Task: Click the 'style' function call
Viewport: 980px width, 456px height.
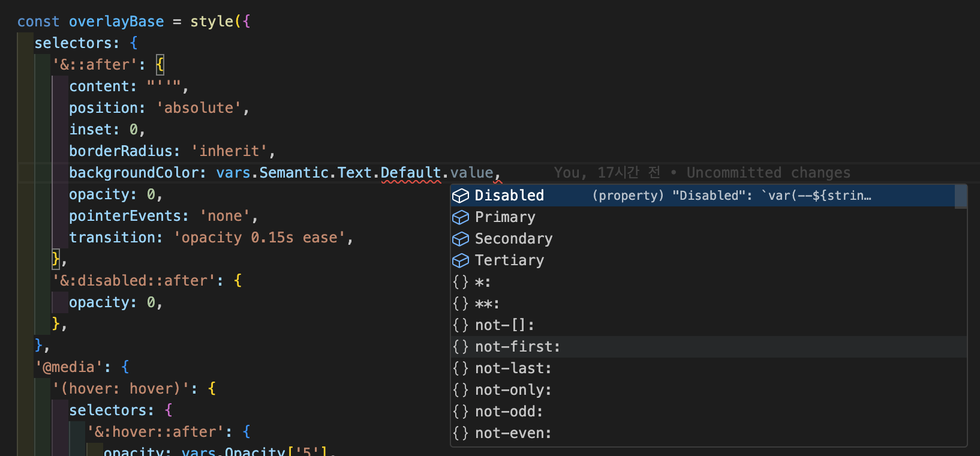Action: [212, 22]
